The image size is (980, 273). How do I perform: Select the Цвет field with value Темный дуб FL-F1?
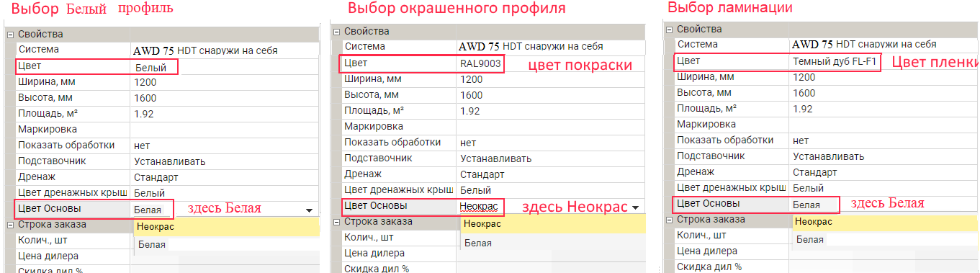click(777, 62)
